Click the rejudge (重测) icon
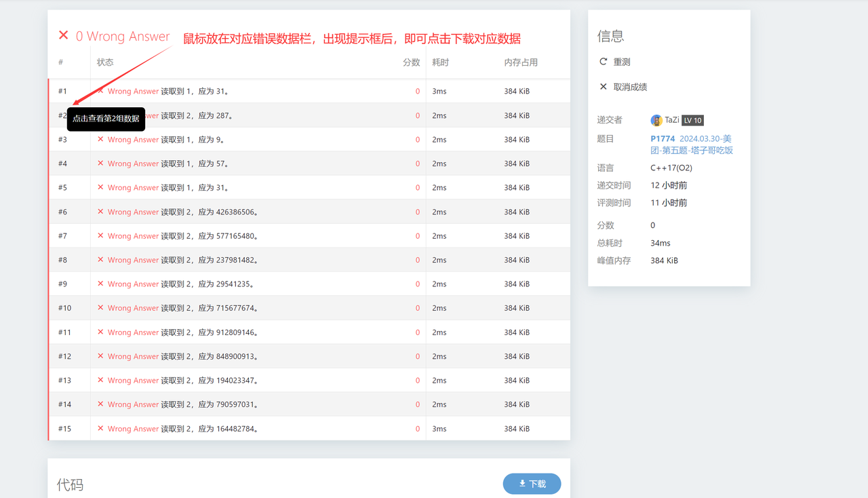This screenshot has width=868, height=498. pyautogui.click(x=603, y=62)
